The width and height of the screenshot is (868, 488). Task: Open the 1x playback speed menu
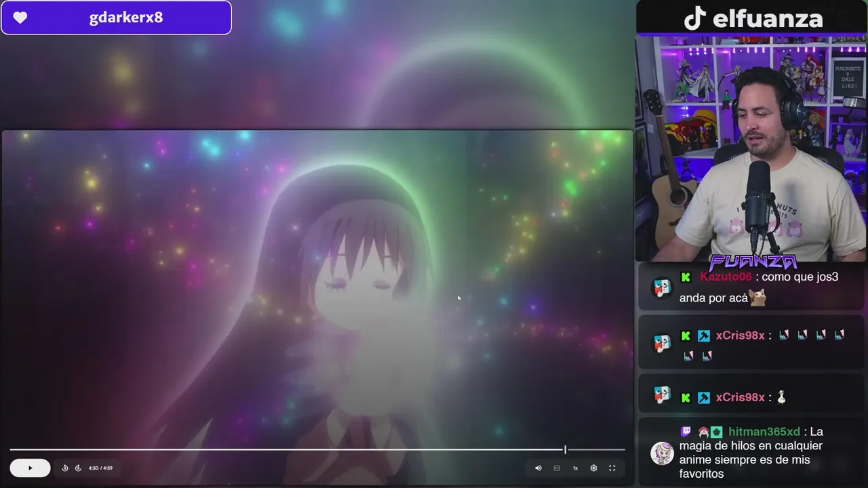[x=575, y=468]
